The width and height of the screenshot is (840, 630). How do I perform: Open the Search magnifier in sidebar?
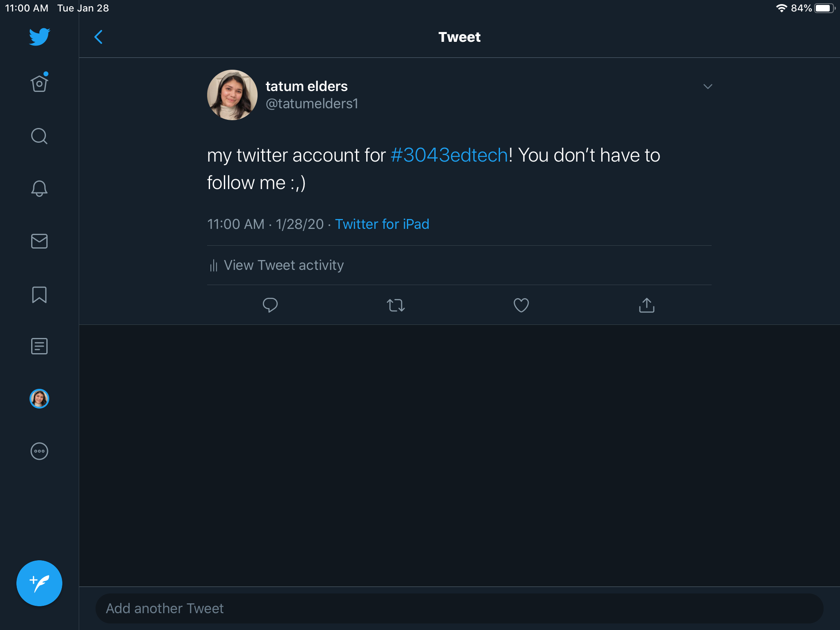(x=39, y=136)
